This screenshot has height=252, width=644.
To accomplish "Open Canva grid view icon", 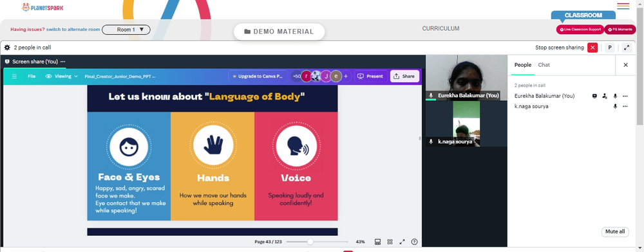I will tap(390, 242).
